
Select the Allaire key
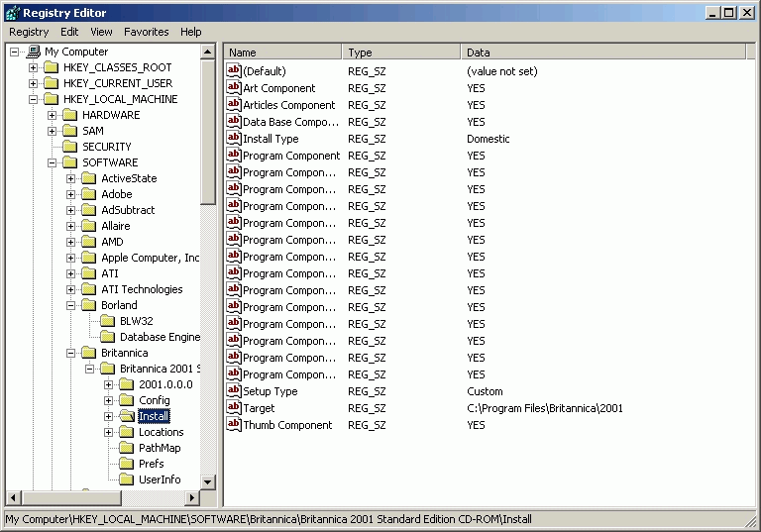click(116, 226)
